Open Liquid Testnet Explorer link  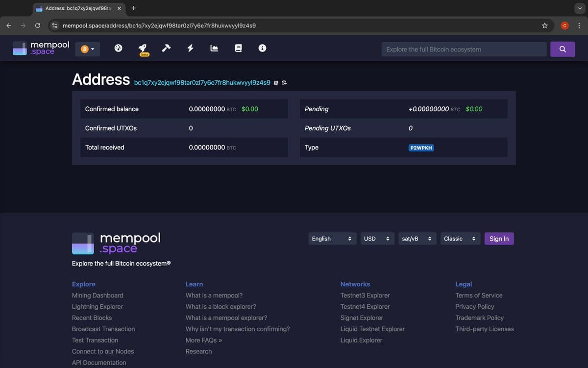pyautogui.click(x=372, y=329)
